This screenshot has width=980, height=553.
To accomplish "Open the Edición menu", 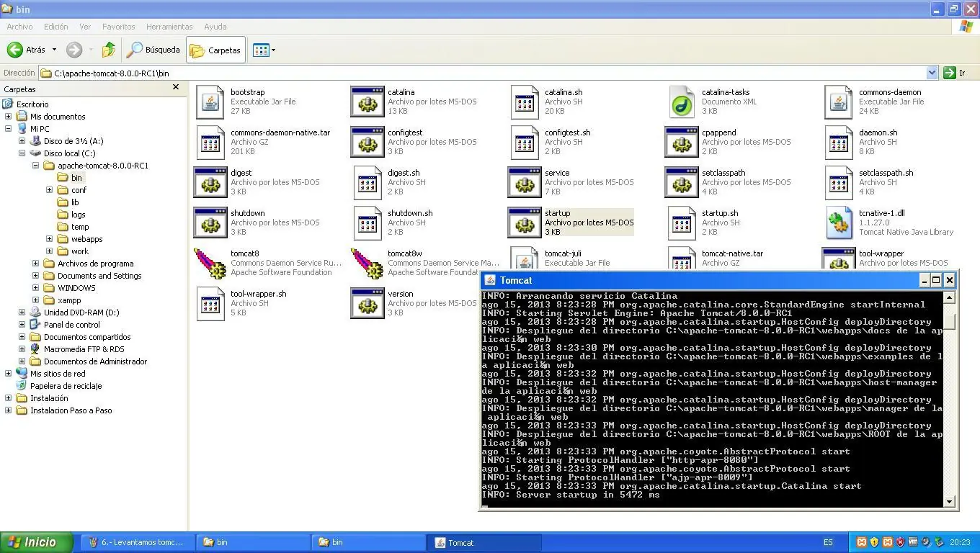I will click(x=55, y=27).
